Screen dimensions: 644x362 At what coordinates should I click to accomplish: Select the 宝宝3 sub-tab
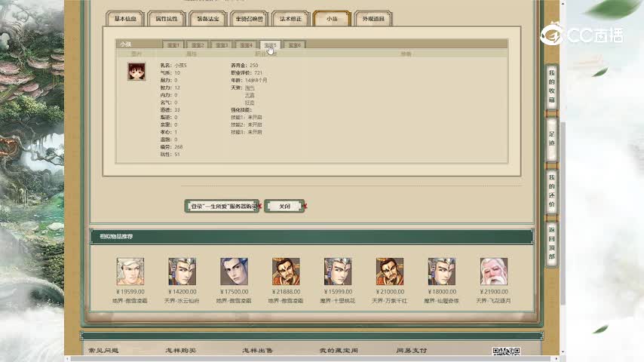pyautogui.click(x=222, y=44)
